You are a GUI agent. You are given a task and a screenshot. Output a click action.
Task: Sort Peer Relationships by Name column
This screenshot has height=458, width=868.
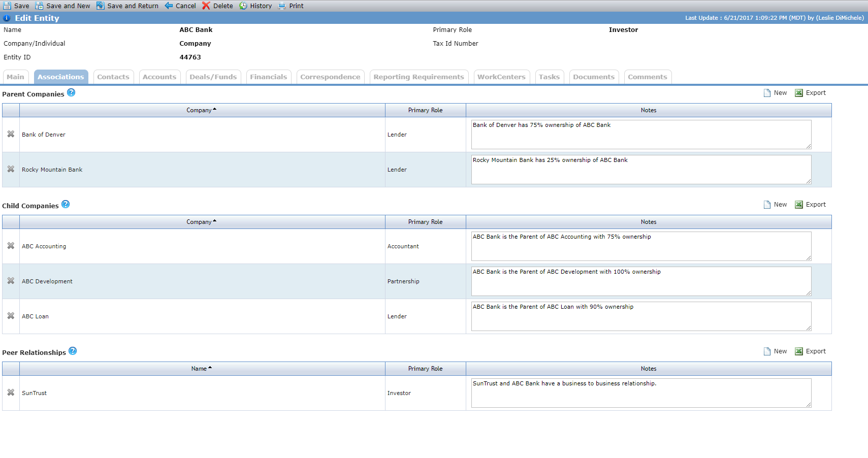tap(202, 369)
